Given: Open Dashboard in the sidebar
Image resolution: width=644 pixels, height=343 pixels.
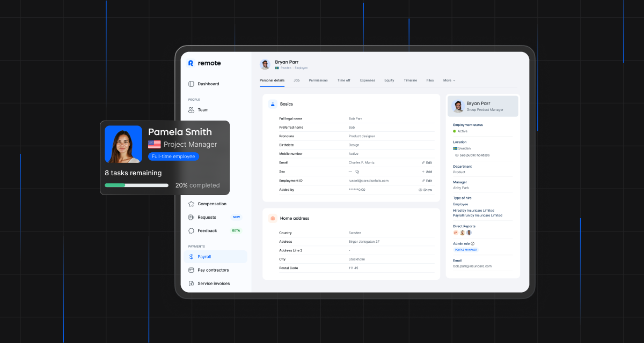Looking at the screenshot, I should [208, 84].
